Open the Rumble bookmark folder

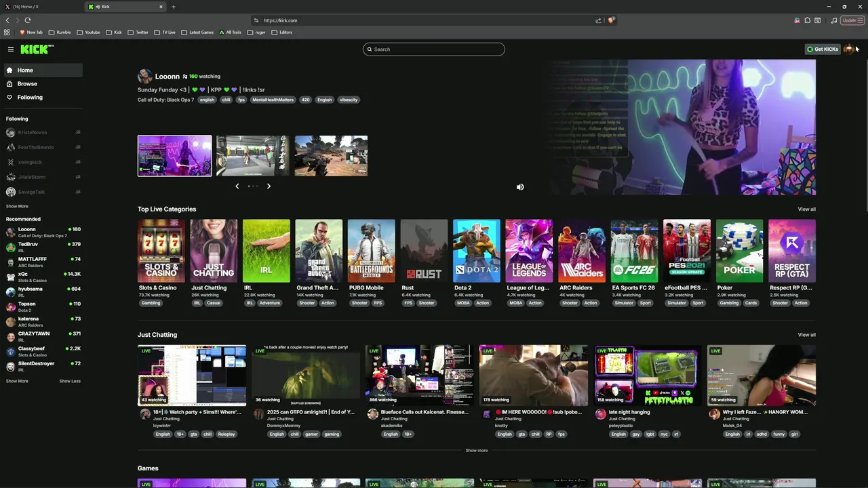[60, 32]
